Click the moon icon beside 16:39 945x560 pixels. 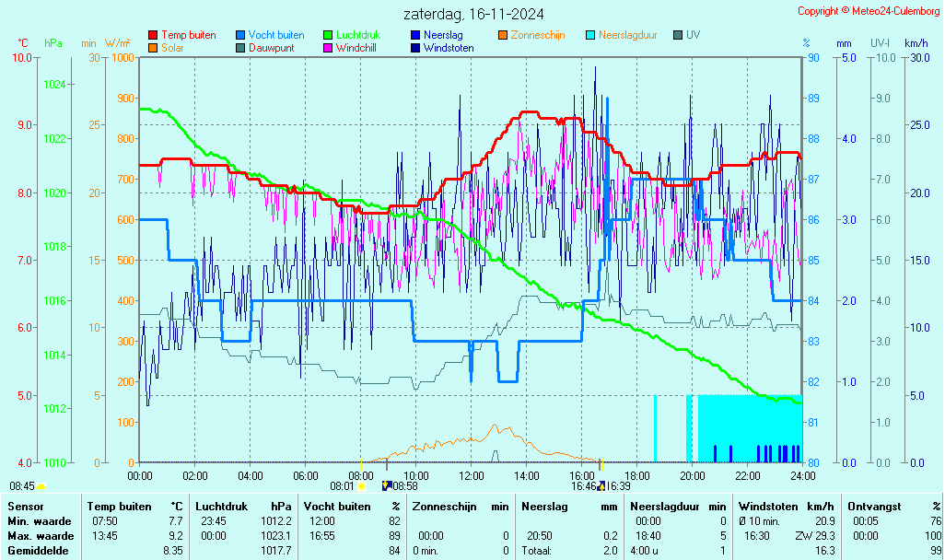pyautogui.click(x=601, y=485)
